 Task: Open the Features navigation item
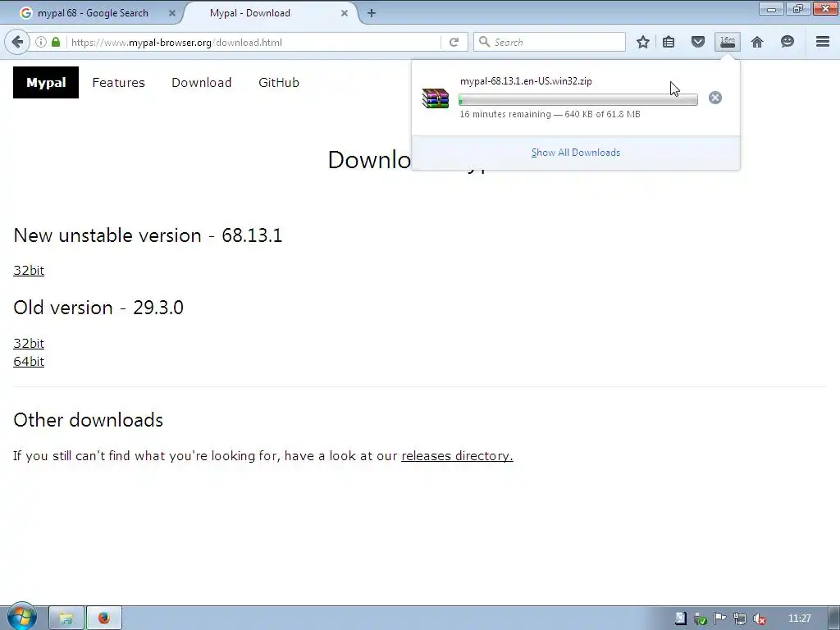[x=118, y=83]
